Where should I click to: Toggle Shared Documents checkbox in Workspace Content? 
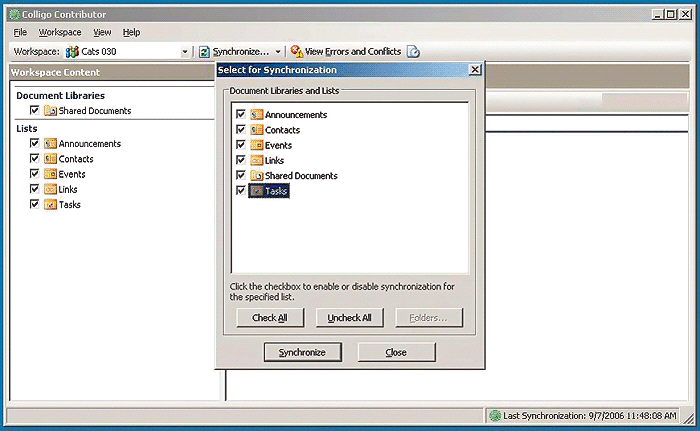(34, 110)
